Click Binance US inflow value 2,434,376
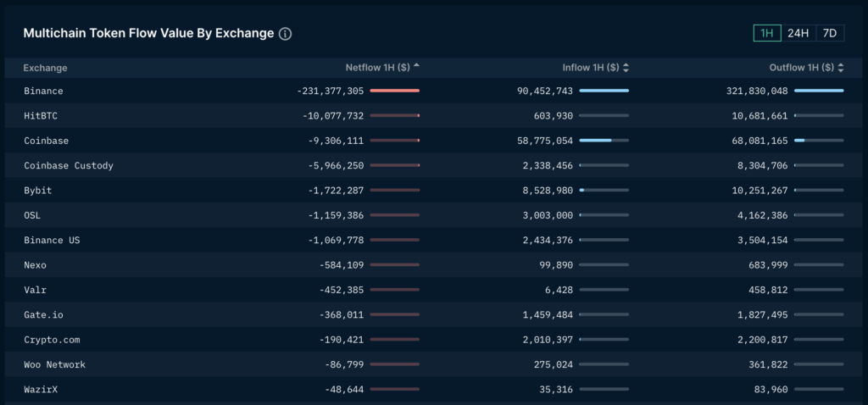The image size is (868, 405). coord(548,240)
